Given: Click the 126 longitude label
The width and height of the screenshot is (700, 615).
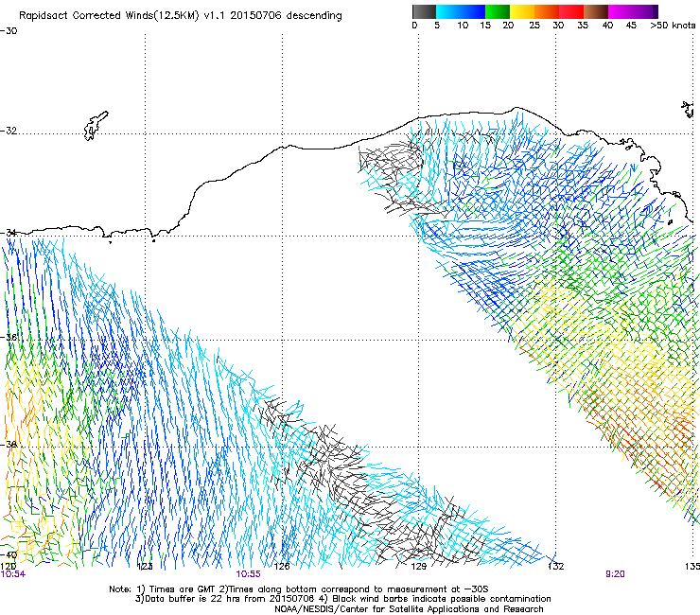Looking at the screenshot, I should pyautogui.click(x=282, y=567).
